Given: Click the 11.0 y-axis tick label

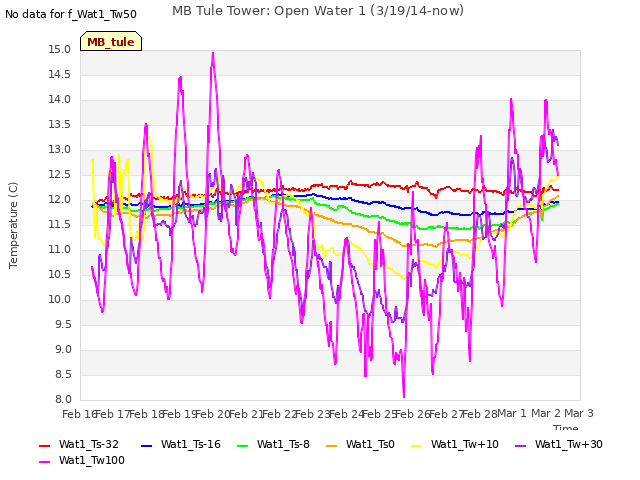Looking at the screenshot, I should pyautogui.click(x=60, y=250).
